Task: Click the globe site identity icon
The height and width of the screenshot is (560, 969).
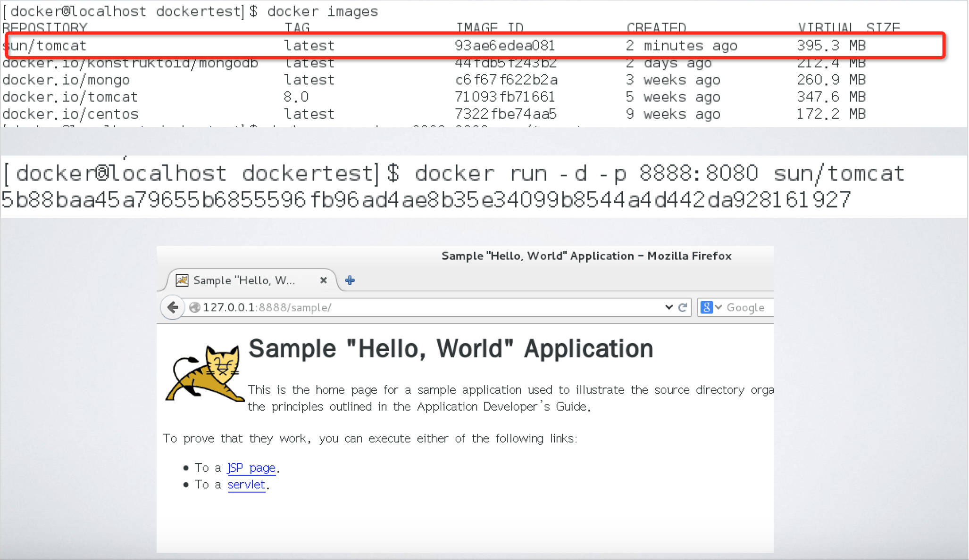Action: (x=194, y=307)
